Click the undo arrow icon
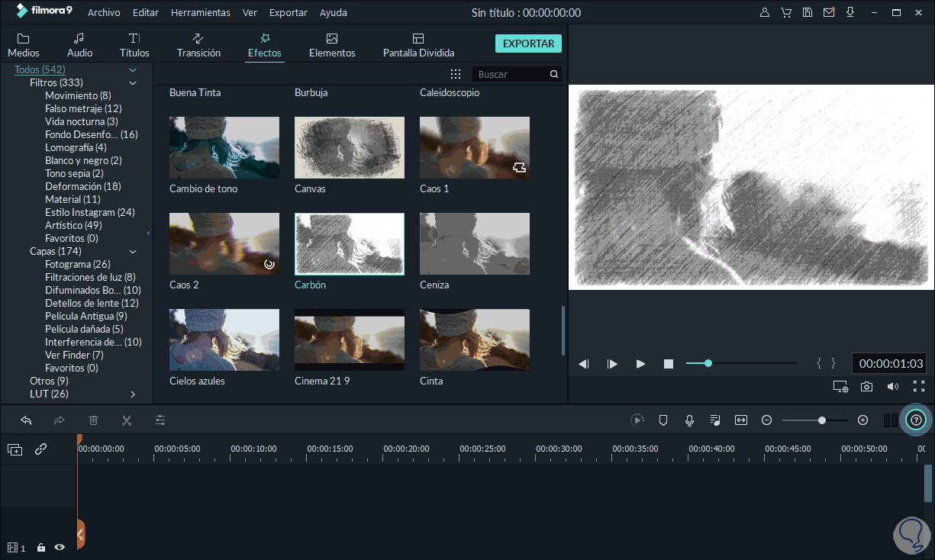This screenshot has height=560, width=935. pyautogui.click(x=25, y=420)
